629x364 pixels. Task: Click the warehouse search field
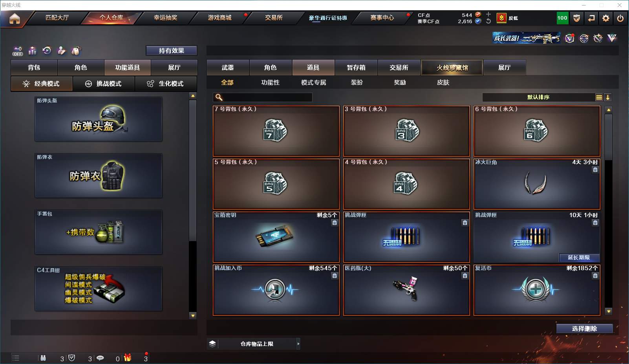click(263, 97)
